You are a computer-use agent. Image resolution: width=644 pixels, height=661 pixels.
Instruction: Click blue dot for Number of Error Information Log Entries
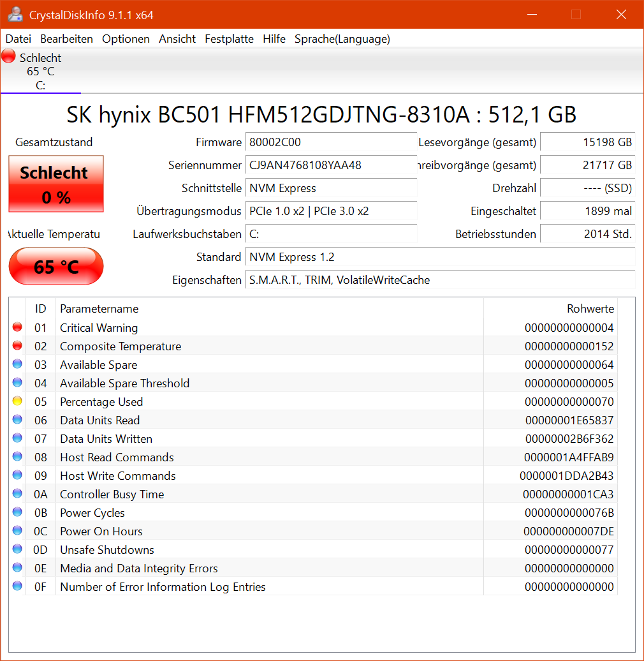point(17,586)
